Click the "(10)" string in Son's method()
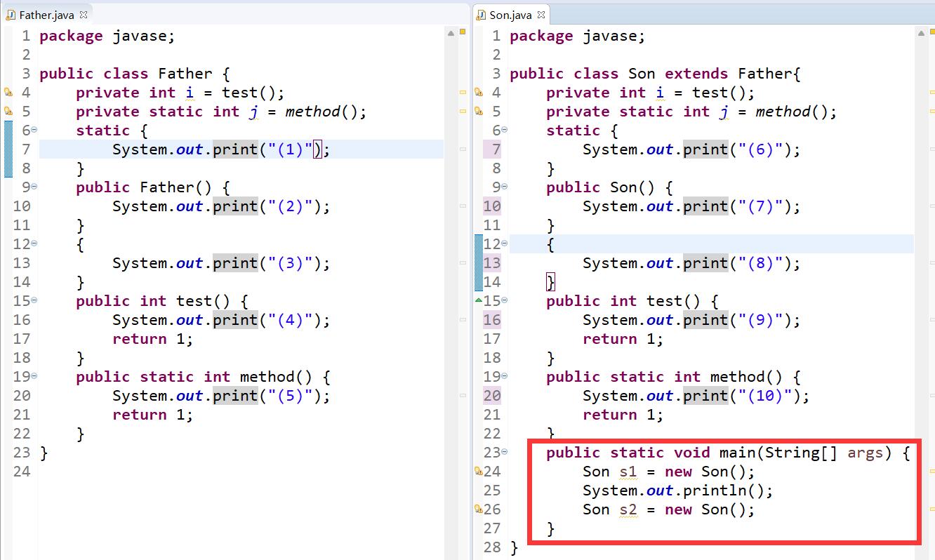 click(765, 396)
